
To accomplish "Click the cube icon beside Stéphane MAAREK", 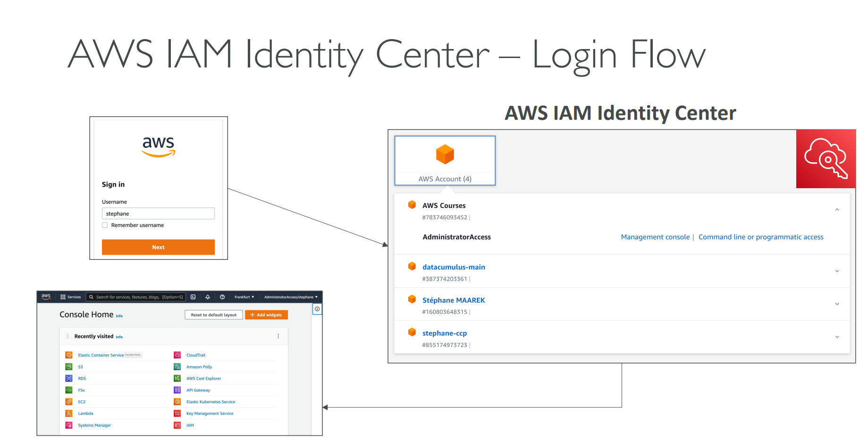I will [412, 299].
